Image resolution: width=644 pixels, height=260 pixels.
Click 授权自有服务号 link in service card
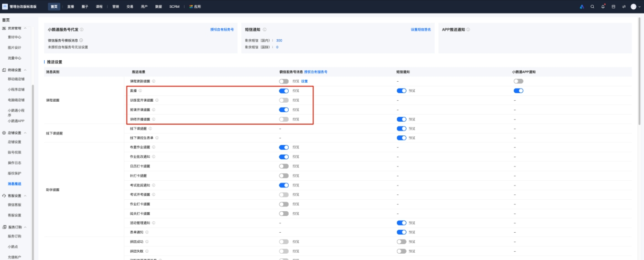point(222,30)
